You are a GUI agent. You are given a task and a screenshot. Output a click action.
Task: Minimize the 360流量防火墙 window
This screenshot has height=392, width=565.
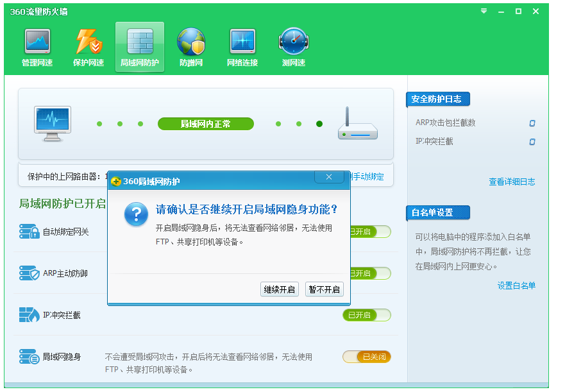(x=501, y=12)
